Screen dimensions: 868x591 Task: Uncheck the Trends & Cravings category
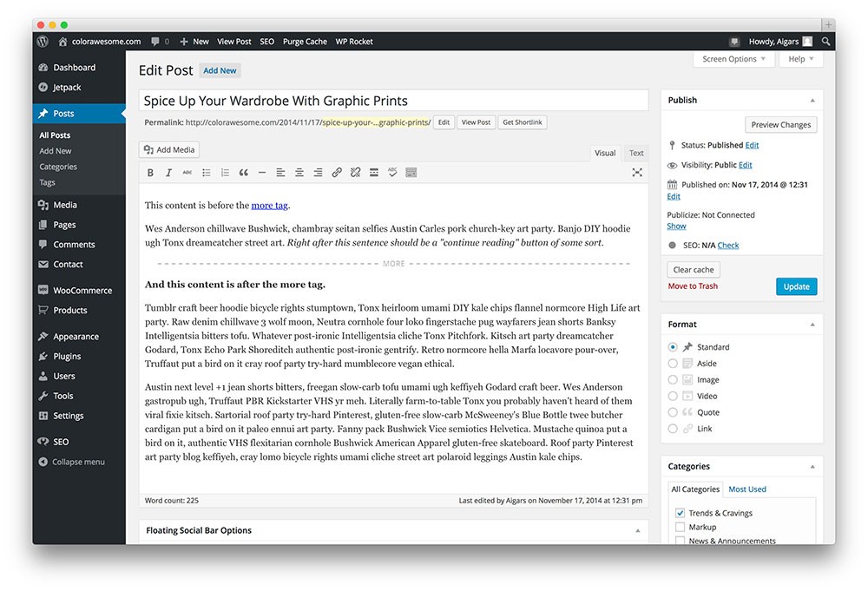click(680, 513)
